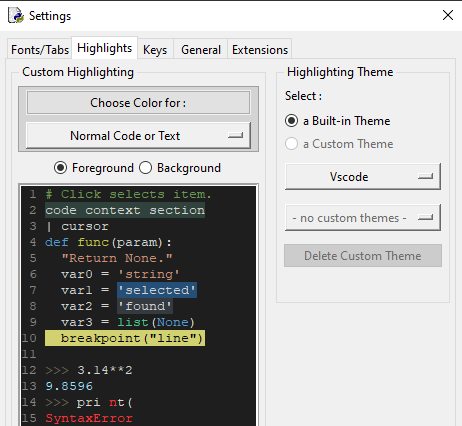Click the SyntaxError sample text
The height and width of the screenshot is (426, 462).
point(89,418)
